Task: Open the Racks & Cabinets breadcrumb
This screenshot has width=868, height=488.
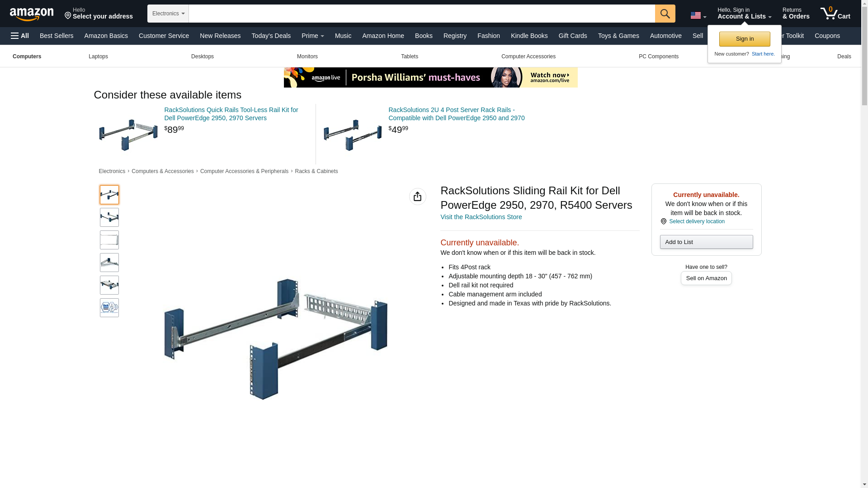Action: pos(316,171)
